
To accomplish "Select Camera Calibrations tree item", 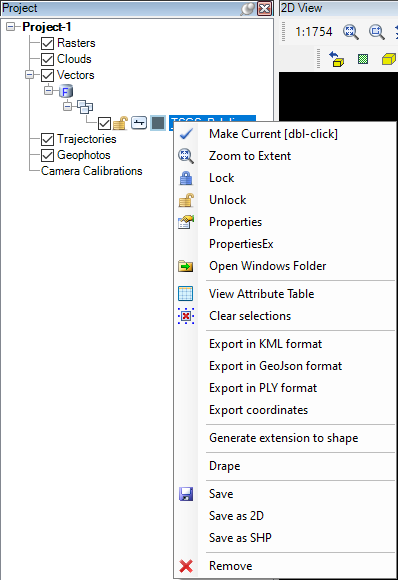I will click(91, 171).
